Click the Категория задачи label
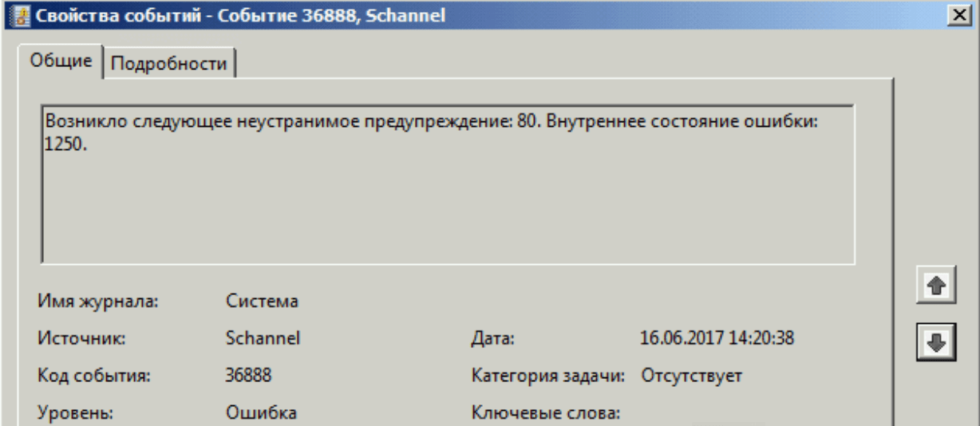This screenshot has height=426, width=980. [547, 375]
